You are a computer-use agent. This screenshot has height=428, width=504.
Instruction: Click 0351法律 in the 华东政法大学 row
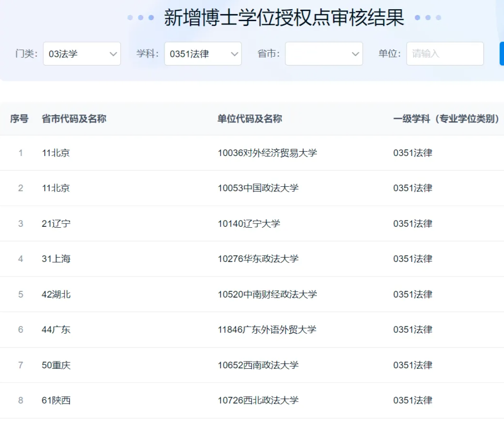[413, 259]
